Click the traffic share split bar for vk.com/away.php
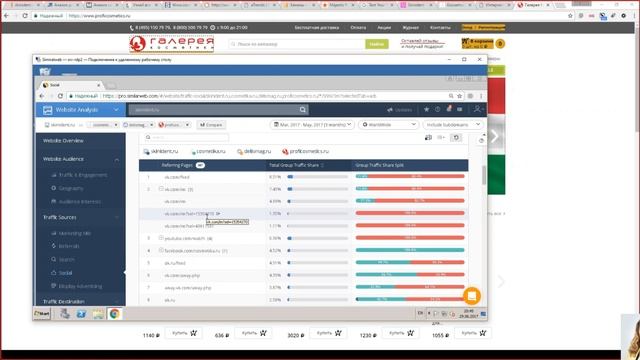The image size is (640, 360). pos(410,275)
